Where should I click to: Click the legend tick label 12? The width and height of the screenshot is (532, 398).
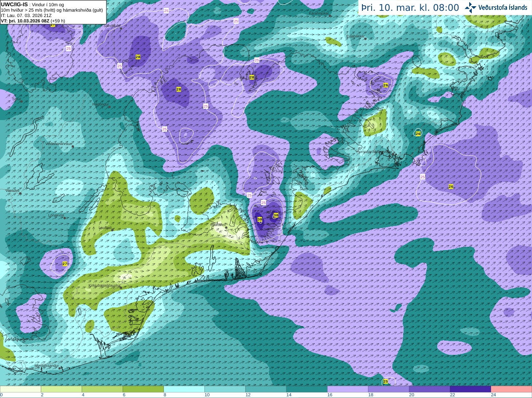pyautogui.click(x=248, y=395)
